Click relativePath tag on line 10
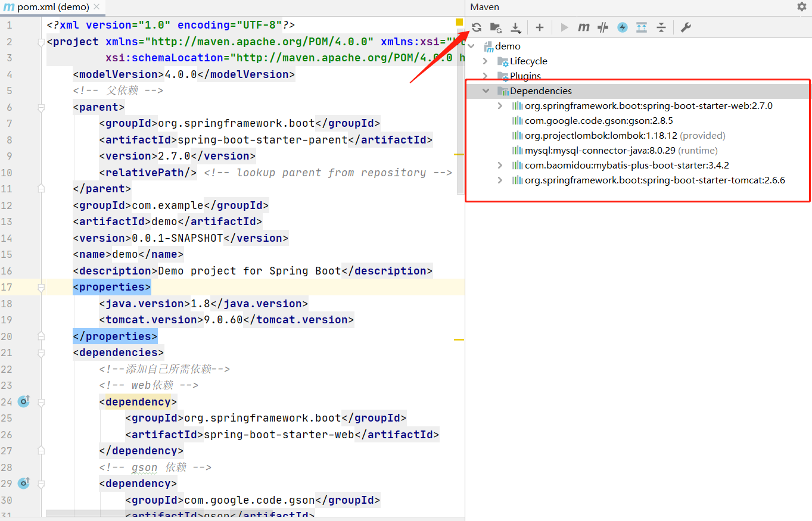Viewport: 812px width, 521px height. (x=148, y=173)
